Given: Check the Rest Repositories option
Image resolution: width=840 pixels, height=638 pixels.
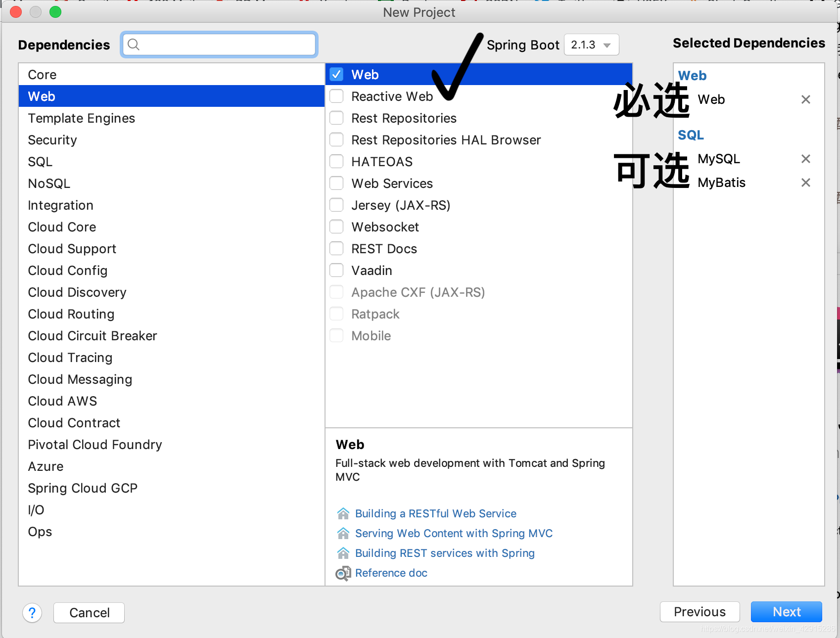Looking at the screenshot, I should click(x=336, y=118).
